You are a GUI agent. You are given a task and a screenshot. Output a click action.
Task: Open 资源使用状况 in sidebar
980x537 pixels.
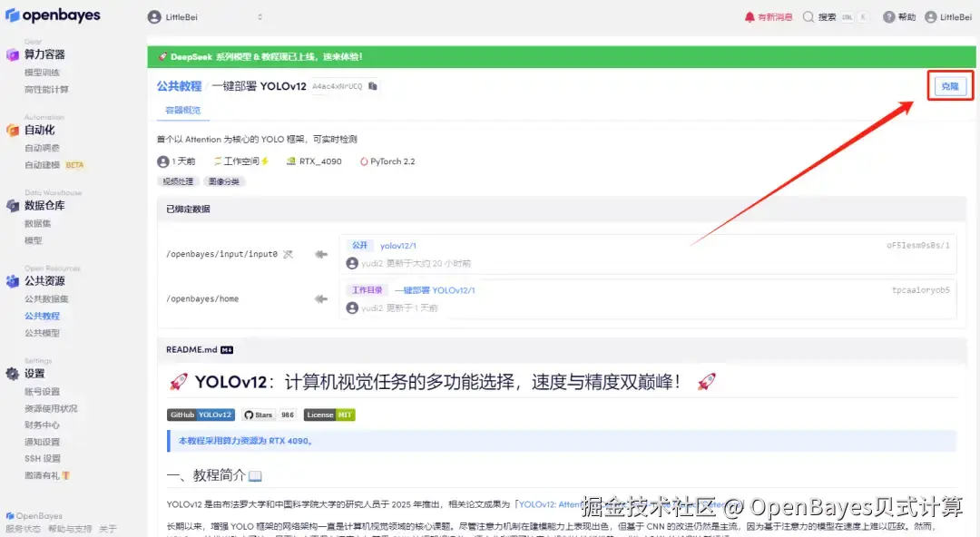tap(51, 408)
